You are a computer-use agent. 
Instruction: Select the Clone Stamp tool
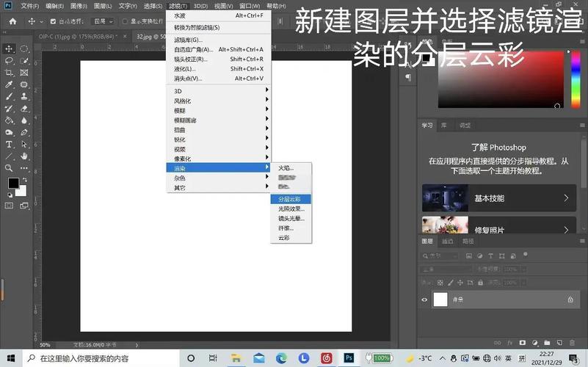[x=24, y=97]
